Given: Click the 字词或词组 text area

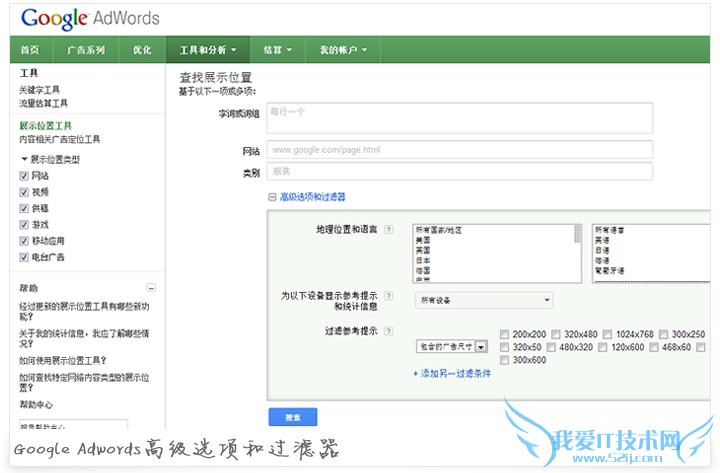Looking at the screenshot, I should pos(460,118).
